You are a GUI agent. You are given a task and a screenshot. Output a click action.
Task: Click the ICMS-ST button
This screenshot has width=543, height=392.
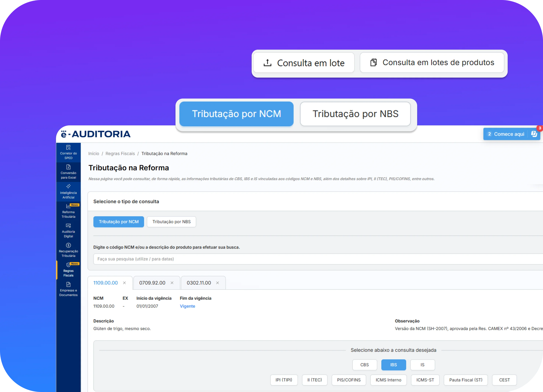425,380
